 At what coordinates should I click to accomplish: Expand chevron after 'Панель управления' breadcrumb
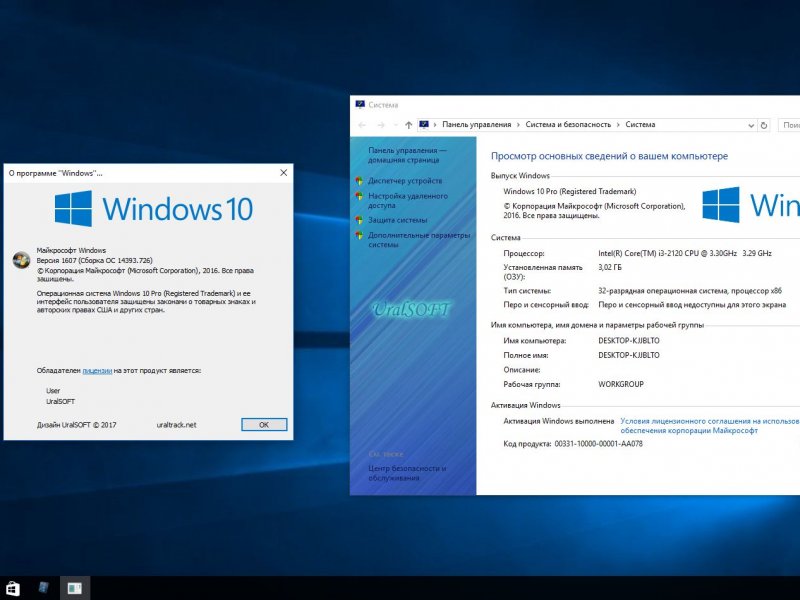coord(518,125)
